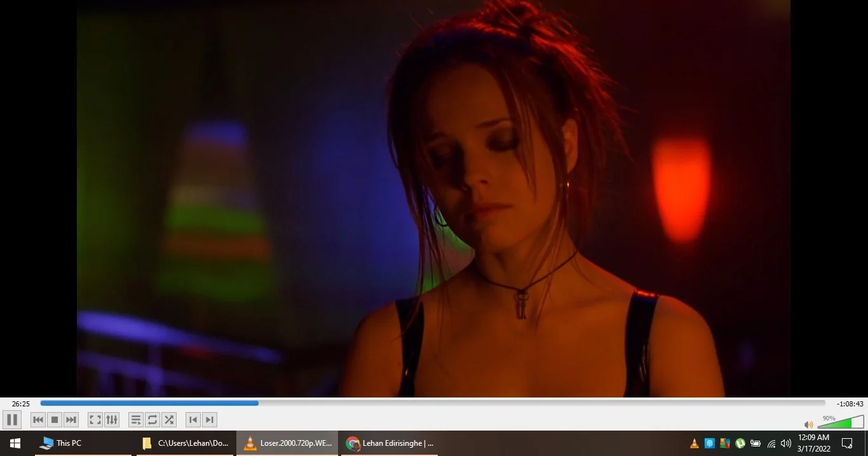Open clock showing 12:09 AM 3/17/2022
This screenshot has height=456, width=868.
click(x=813, y=443)
